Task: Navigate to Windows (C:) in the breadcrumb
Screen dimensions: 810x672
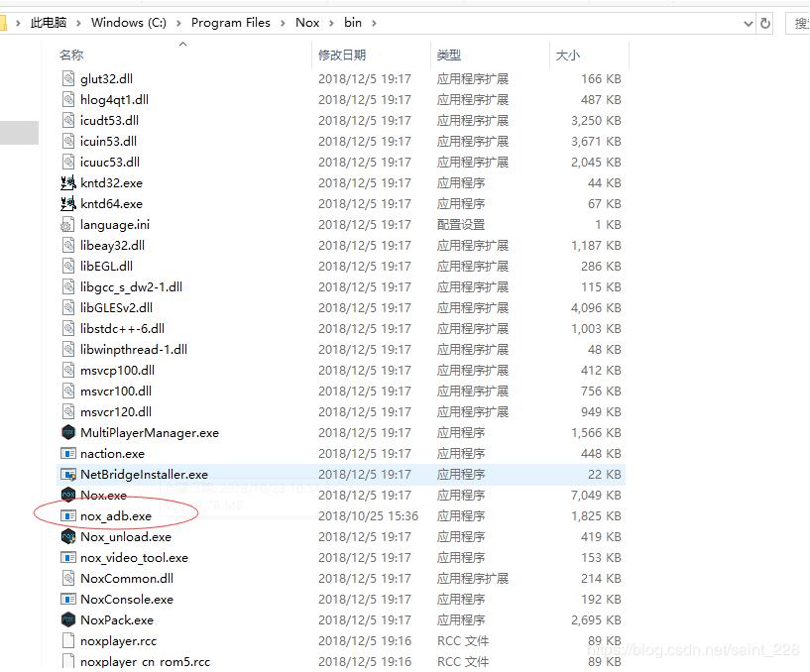Action: 129,23
